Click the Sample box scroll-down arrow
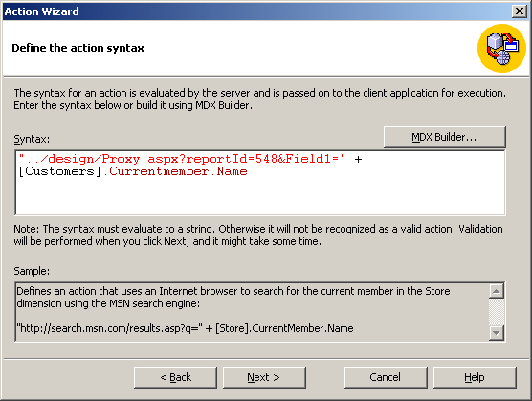Image resolution: width=532 pixels, height=401 pixels. click(x=497, y=333)
